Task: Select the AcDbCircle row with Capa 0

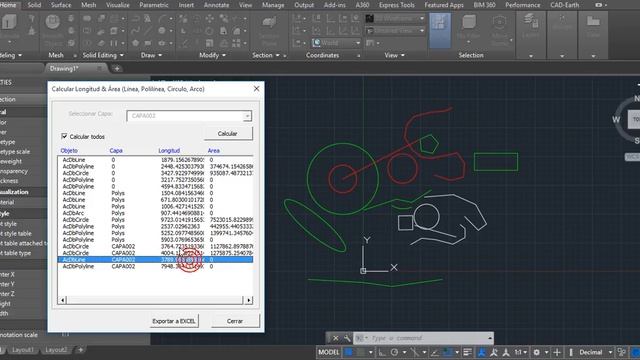Action: 155,173
